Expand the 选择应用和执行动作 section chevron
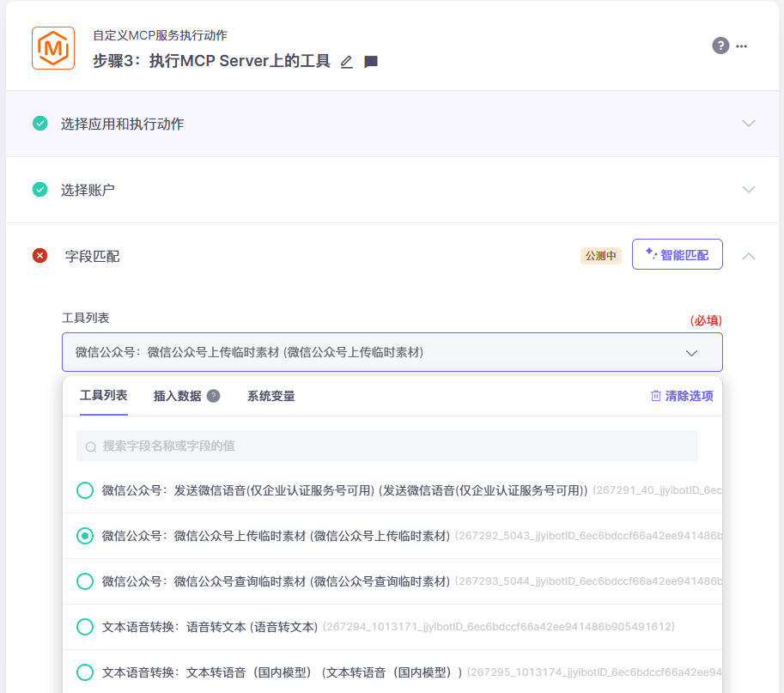Viewport: 784px width, 693px height. pos(749,124)
